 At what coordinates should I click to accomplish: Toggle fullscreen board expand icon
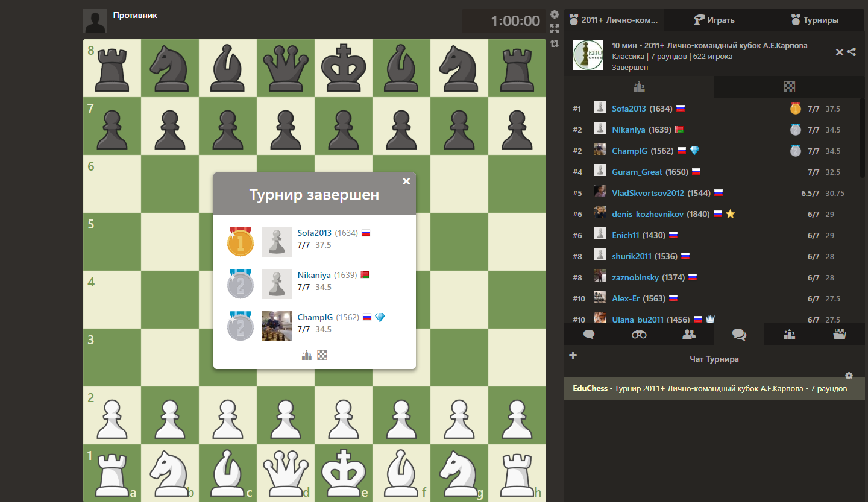click(555, 28)
